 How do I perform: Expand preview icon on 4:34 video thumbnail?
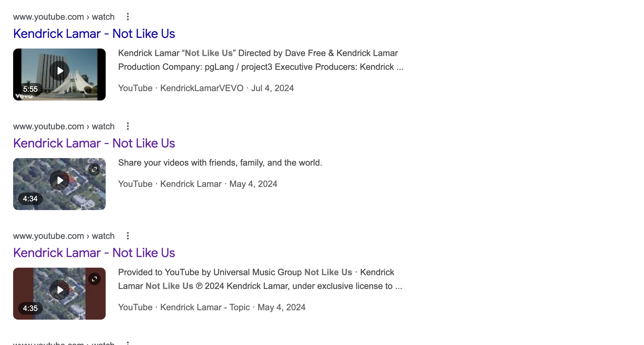(94, 169)
